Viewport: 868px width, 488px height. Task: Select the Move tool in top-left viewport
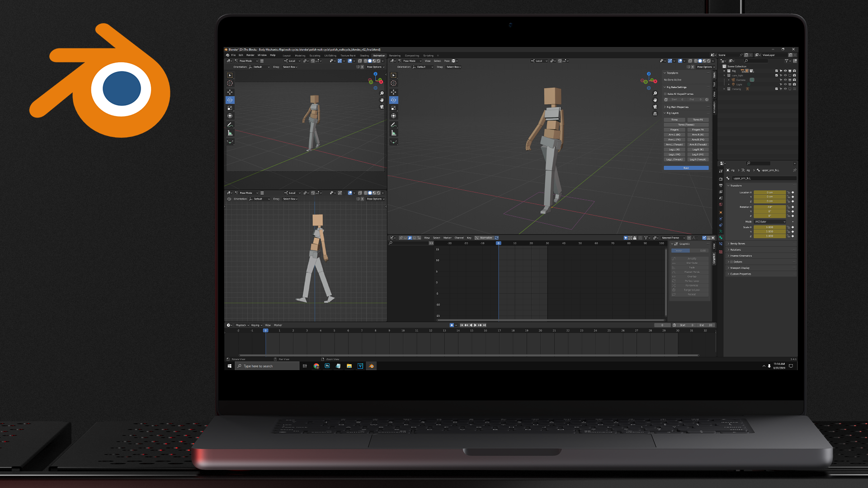pyautogui.click(x=230, y=92)
